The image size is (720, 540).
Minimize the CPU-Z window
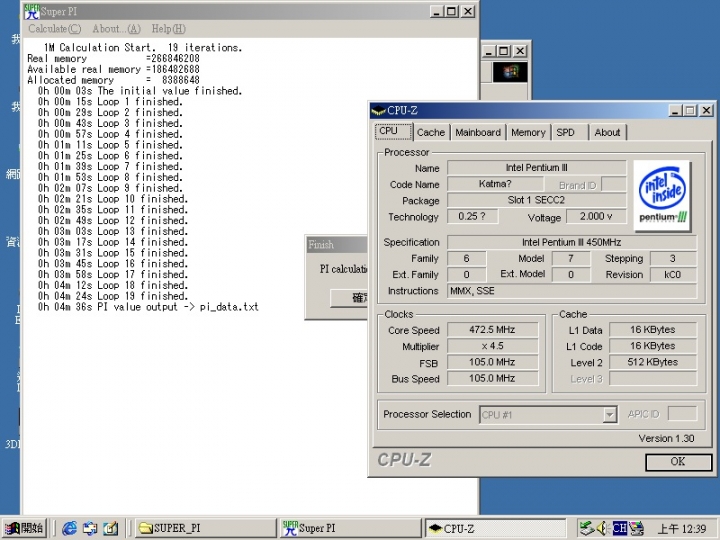coord(675,110)
